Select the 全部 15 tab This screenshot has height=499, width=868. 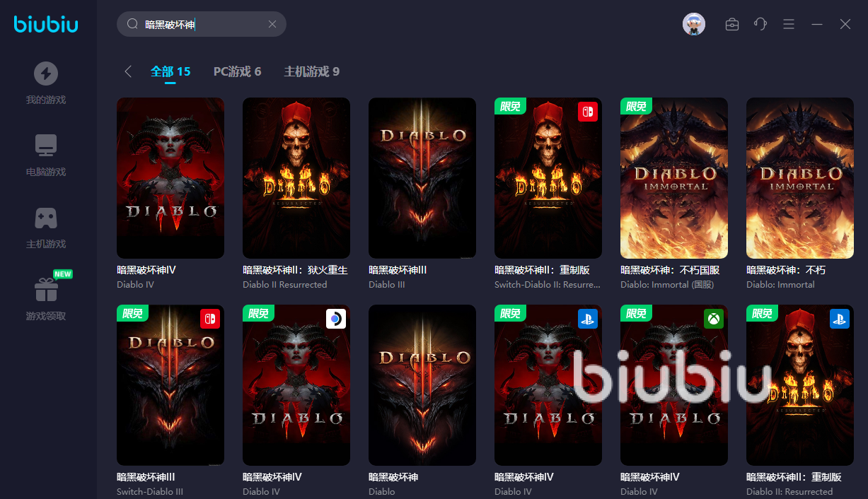(170, 71)
